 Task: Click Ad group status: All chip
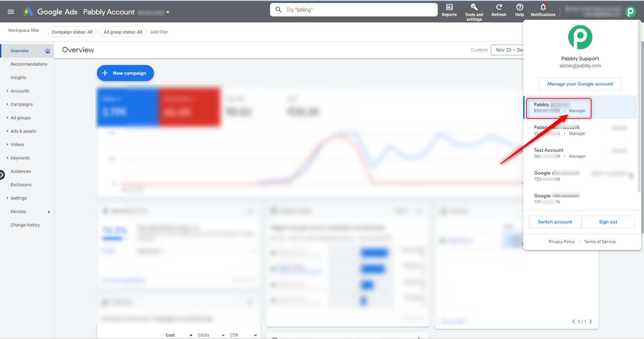coord(123,32)
